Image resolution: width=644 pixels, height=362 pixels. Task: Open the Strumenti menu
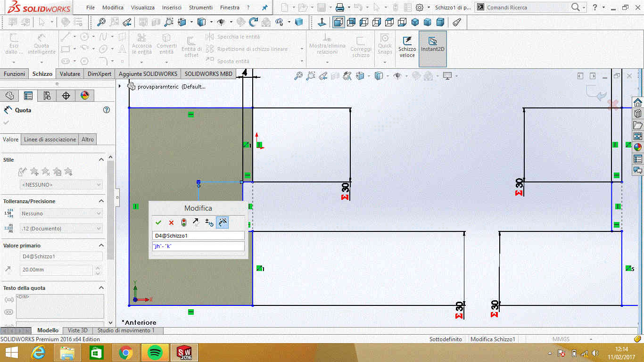pyautogui.click(x=201, y=8)
